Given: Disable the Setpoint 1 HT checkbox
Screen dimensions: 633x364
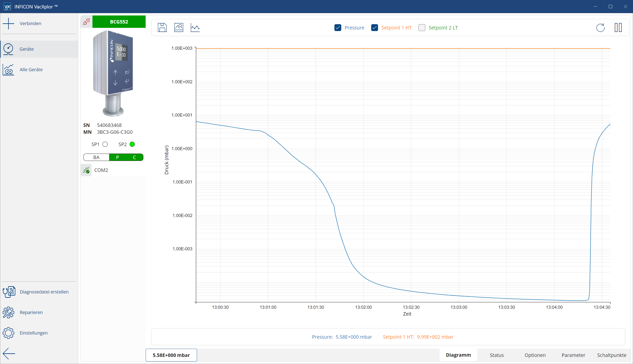Looking at the screenshot, I should pyautogui.click(x=374, y=28).
